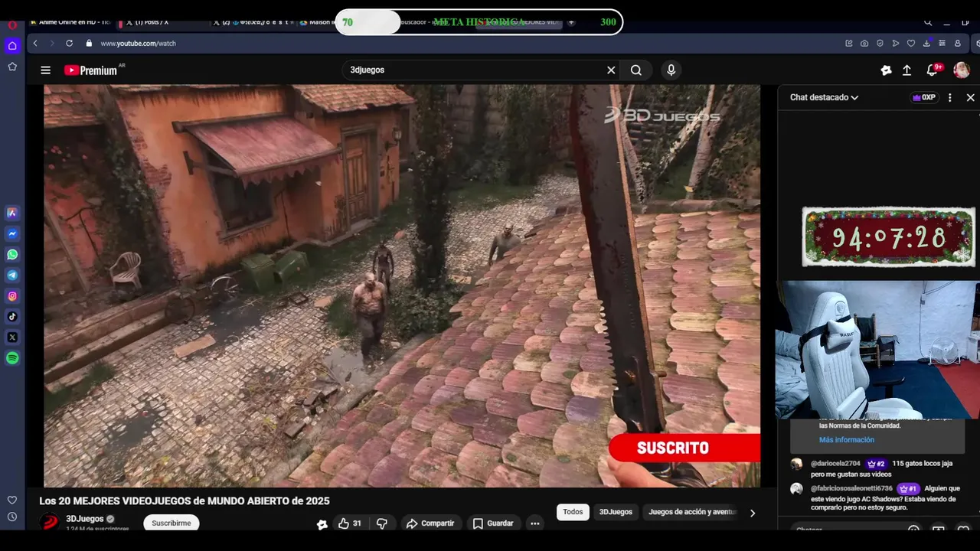Screen dimensions: 980x551
Task: Click the video player to pause
Action: pyautogui.click(x=402, y=285)
